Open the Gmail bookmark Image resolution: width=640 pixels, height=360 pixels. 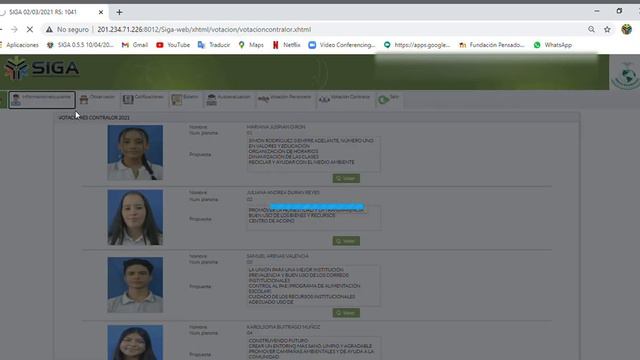pos(135,45)
